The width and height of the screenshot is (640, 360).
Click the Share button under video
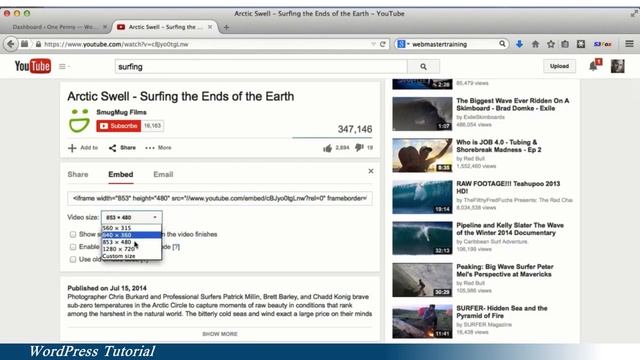tap(122, 148)
